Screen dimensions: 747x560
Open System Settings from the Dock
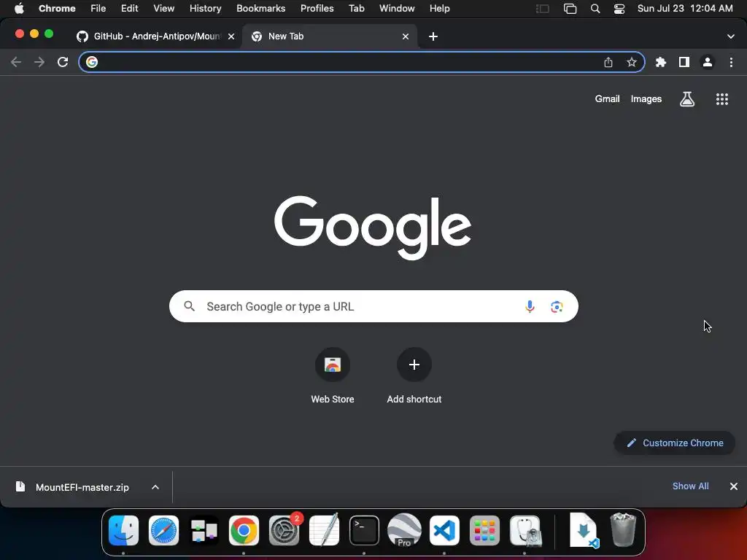click(284, 531)
